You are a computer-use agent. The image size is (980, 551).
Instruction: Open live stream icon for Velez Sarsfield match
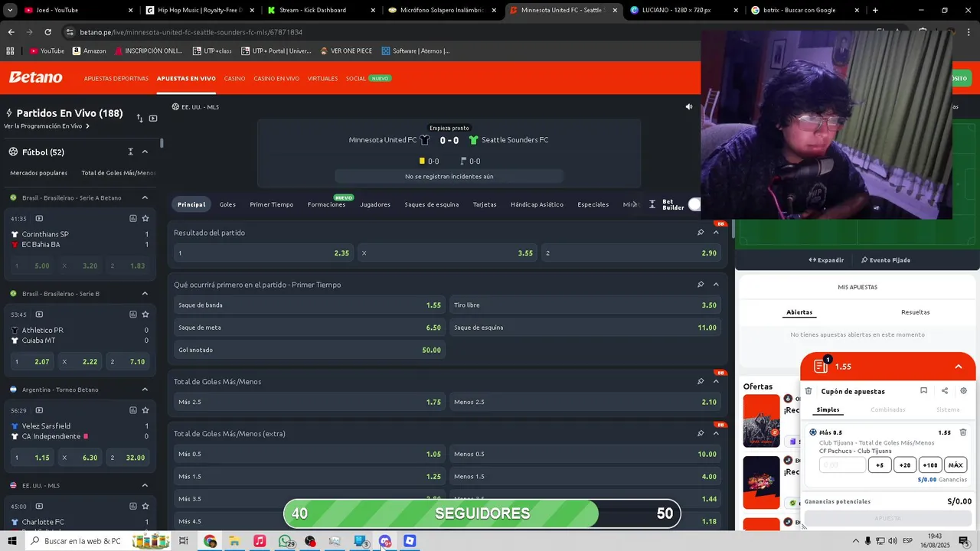39,410
